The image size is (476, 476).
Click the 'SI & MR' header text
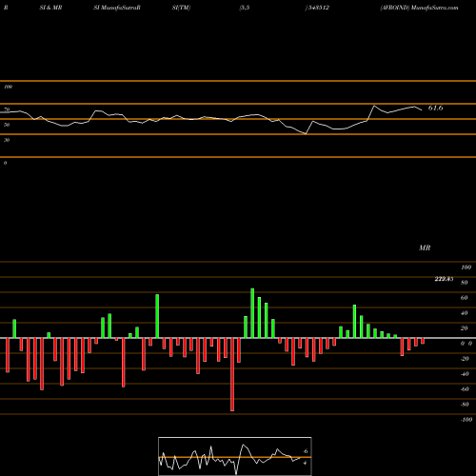click(50, 8)
